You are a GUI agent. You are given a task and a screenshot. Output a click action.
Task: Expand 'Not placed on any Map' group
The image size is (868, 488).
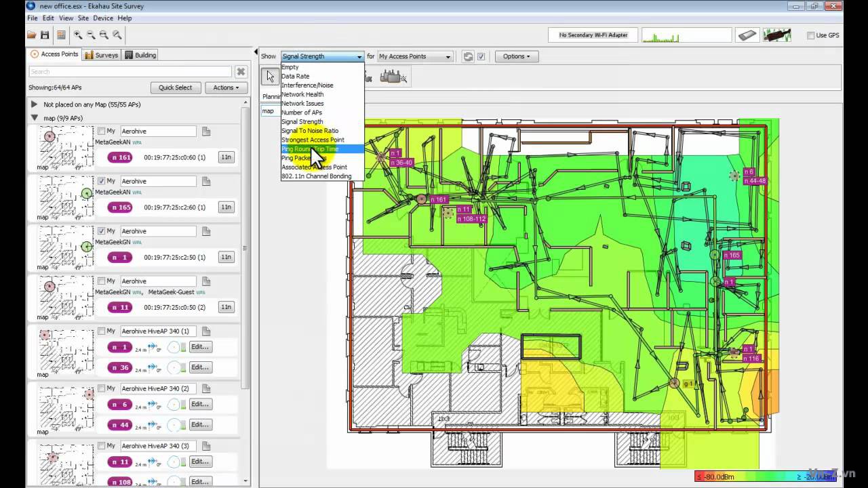coord(34,104)
